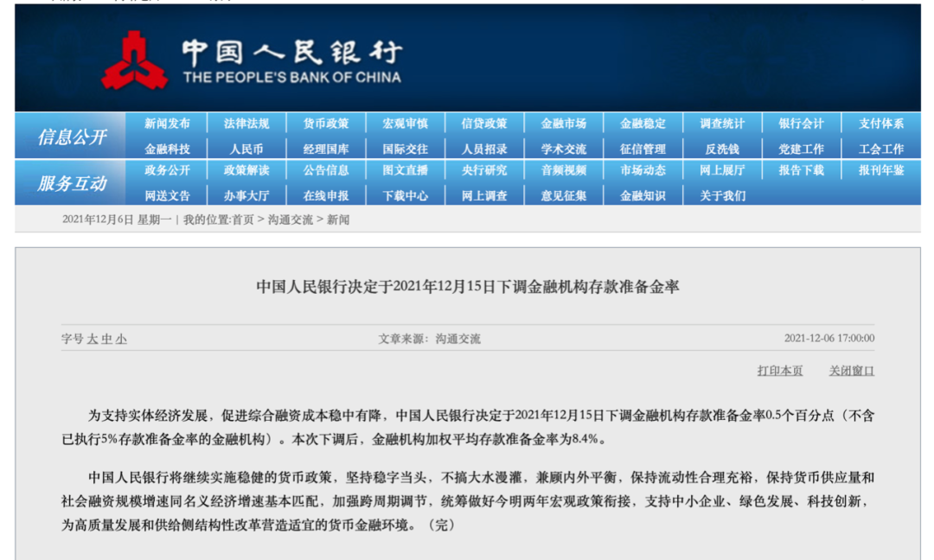Click the 信息公开 category header
934x560 pixels.
72,137
